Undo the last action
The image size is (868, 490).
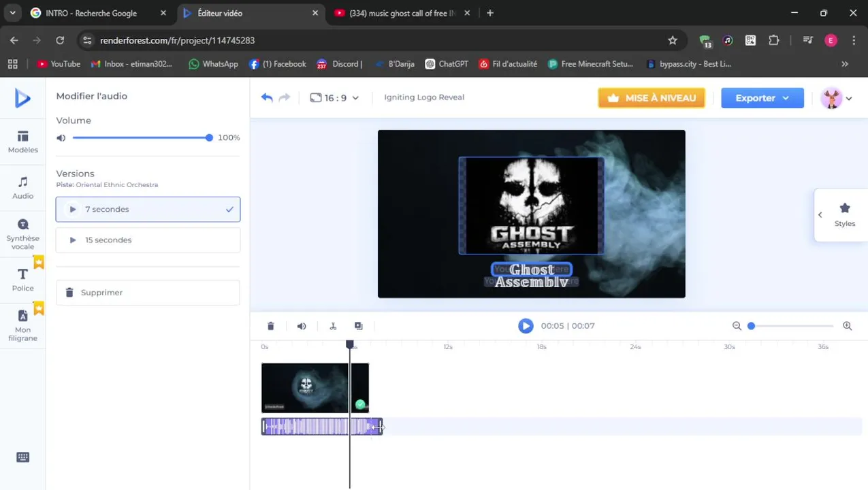tap(267, 97)
